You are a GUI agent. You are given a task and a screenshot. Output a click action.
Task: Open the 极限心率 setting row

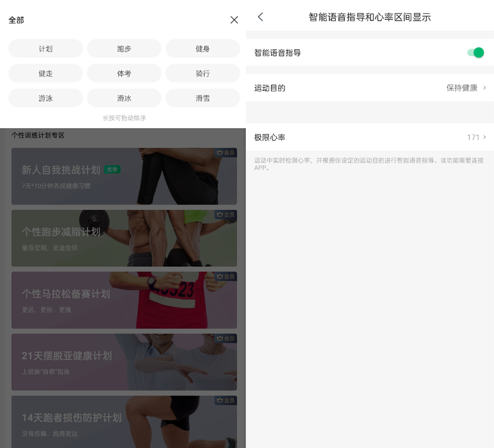pos(370,137)
